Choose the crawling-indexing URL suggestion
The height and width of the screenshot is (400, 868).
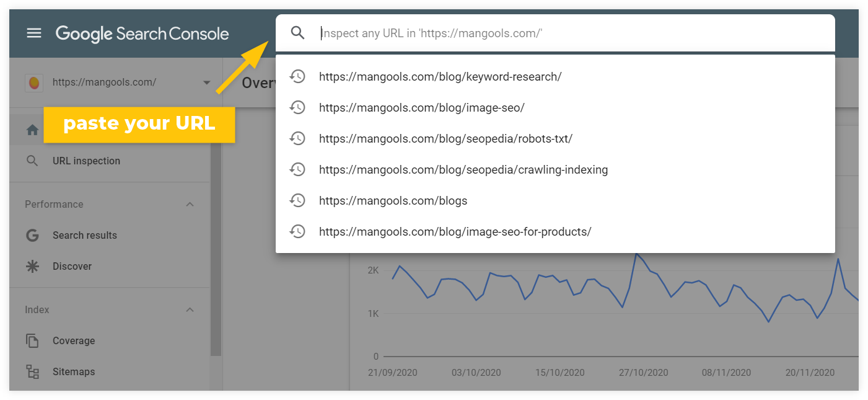463,169
